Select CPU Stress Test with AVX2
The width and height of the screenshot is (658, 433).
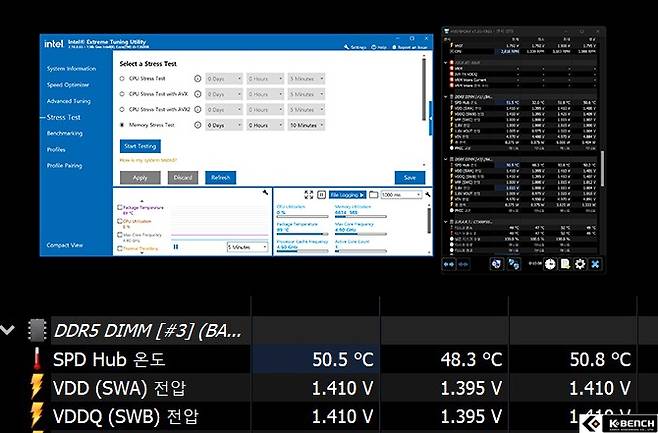tap(122, 110)
